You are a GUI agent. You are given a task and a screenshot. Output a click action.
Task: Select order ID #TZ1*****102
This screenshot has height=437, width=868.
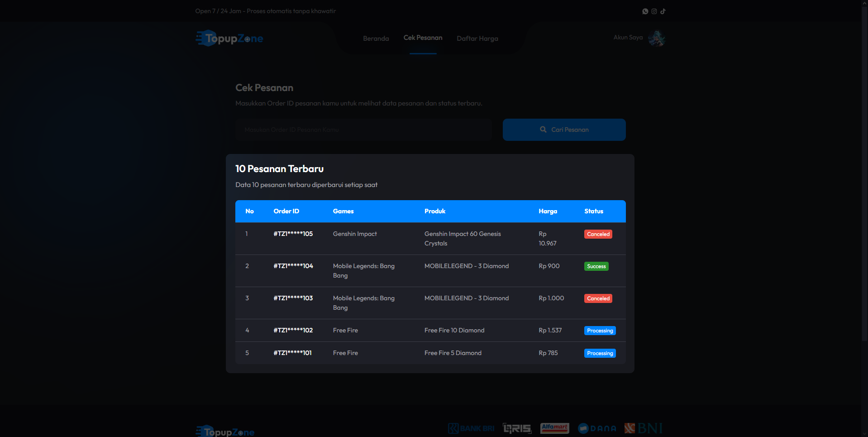pos(293,331)
